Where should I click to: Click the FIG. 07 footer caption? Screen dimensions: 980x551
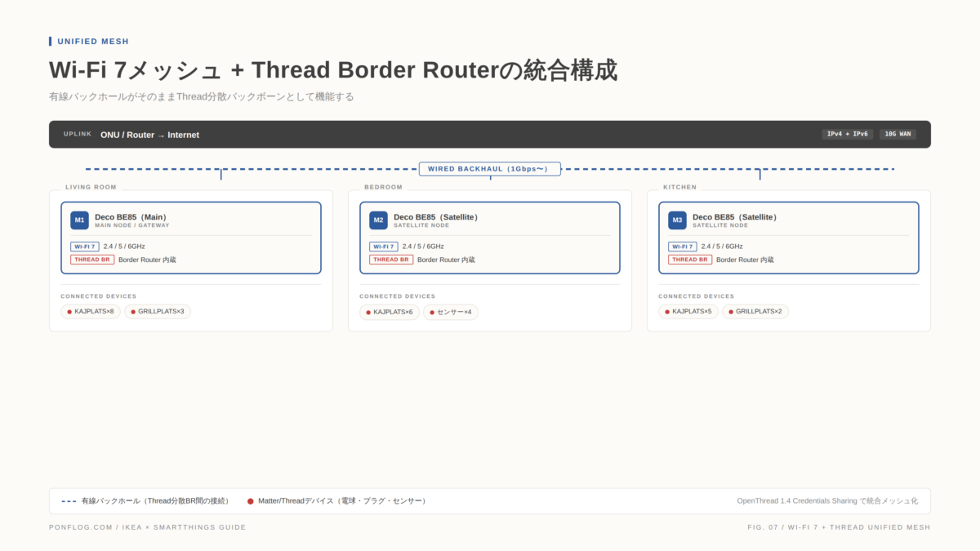(839, 527)
